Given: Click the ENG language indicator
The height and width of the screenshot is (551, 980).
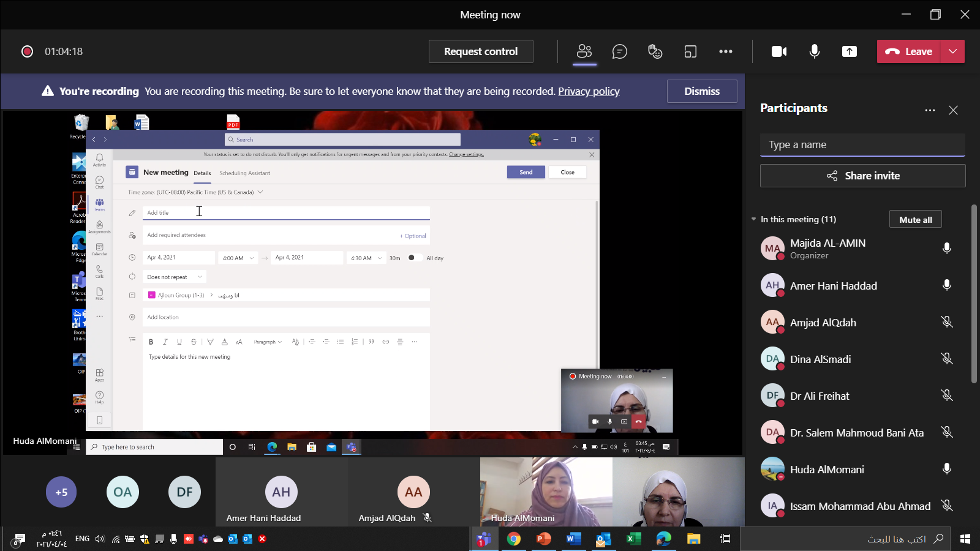Looking at the screenshot, I should [x=82, y=539].
